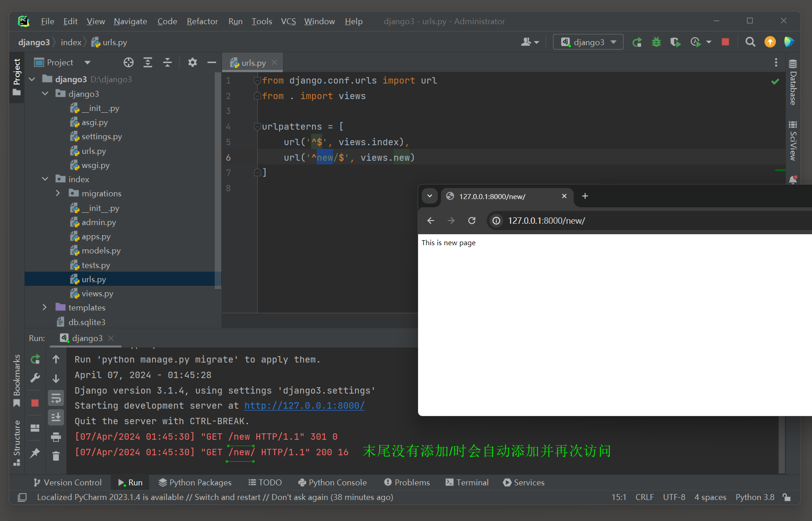This screenshot has height=521, width=812.
Task: Open Run panel wrench settings icon
Action: tap(35, 378)
